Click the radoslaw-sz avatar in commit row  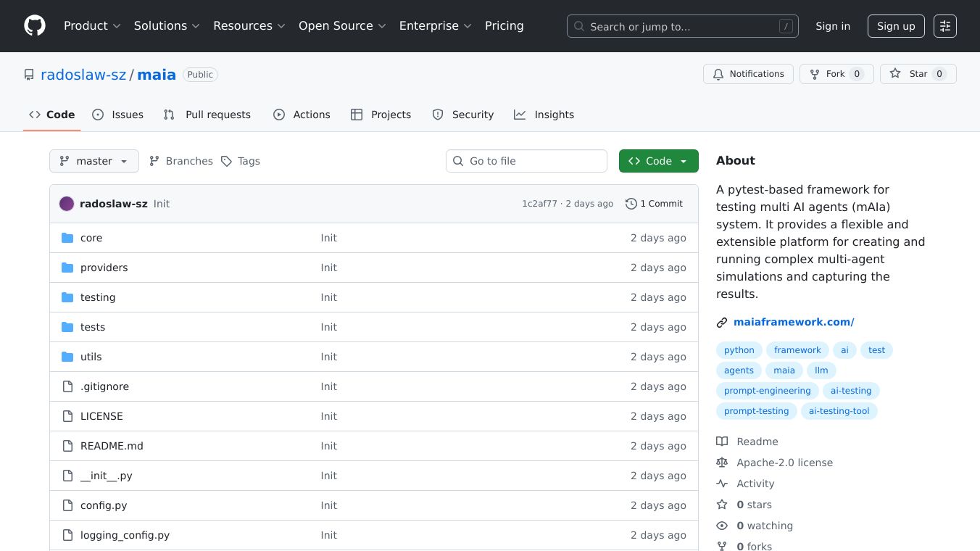click(x=67, y=204)
